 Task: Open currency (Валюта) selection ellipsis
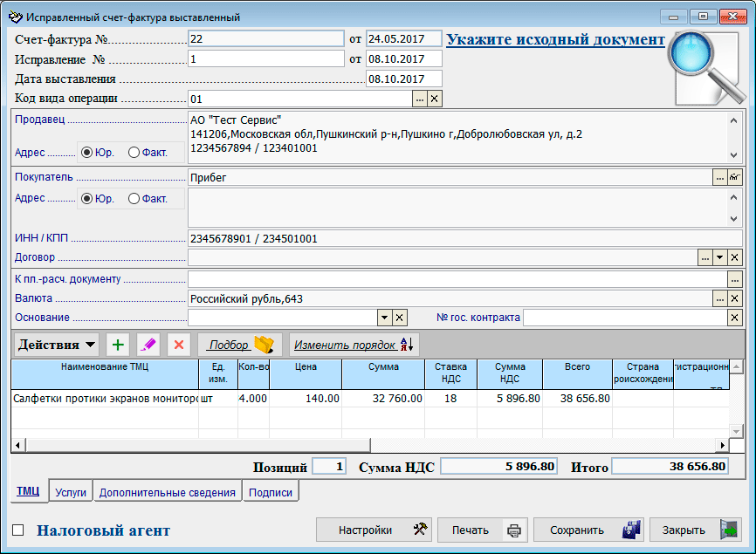720,298
